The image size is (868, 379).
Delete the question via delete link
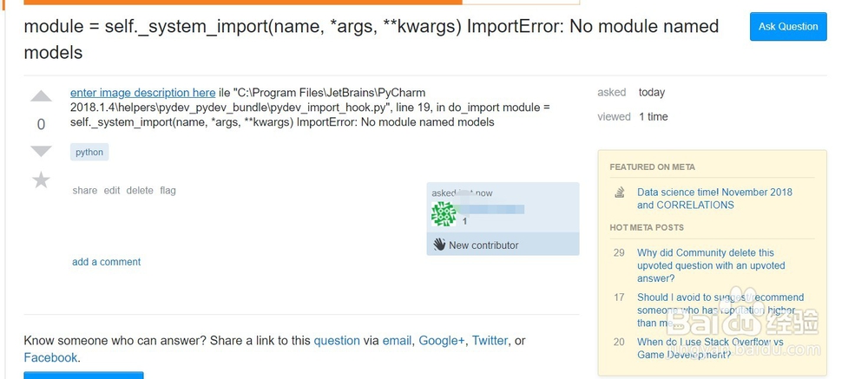click(139, 190)
